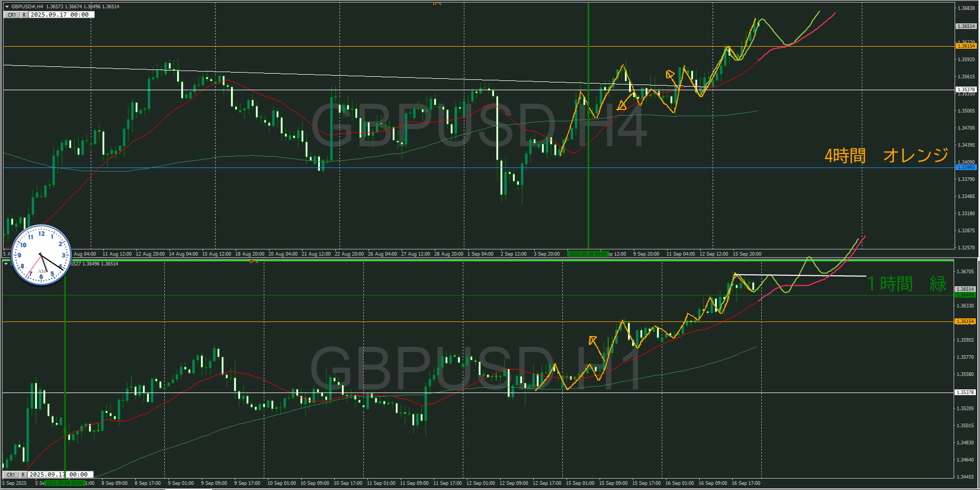Click the CR1 button in the H1 chart
Viewport: 980px width, 490px height.
click(x=11, y=474)
